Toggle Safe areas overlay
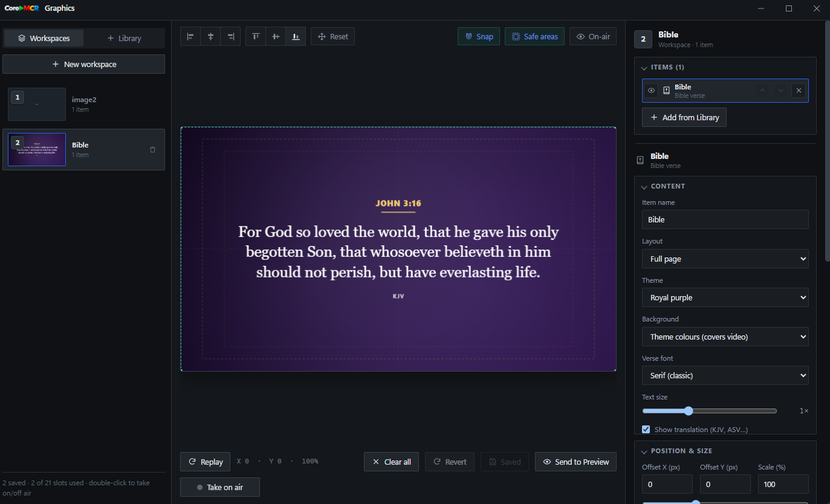Screen dimensions: 830x504 point(534,37)
